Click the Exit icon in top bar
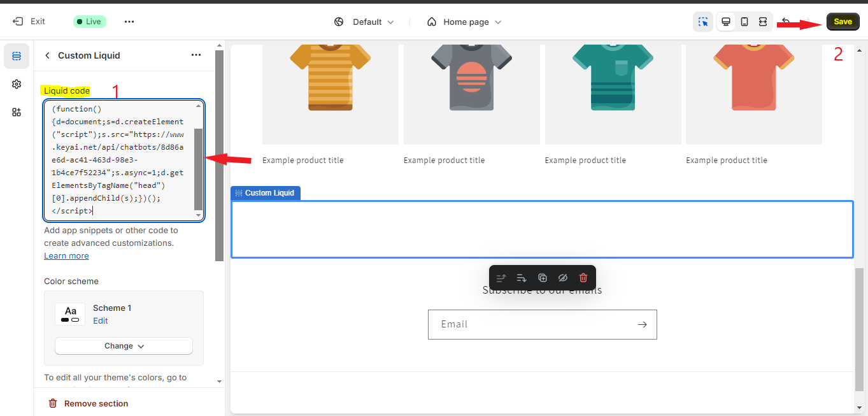The width and height of the screenshot is (868, 416). pos(18,22)
